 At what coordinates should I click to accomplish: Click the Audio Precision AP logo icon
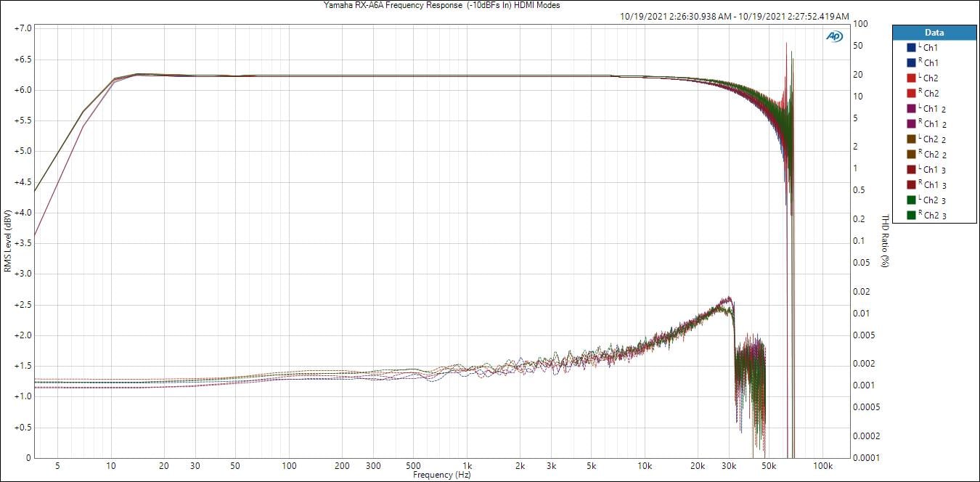pos(835,36)
